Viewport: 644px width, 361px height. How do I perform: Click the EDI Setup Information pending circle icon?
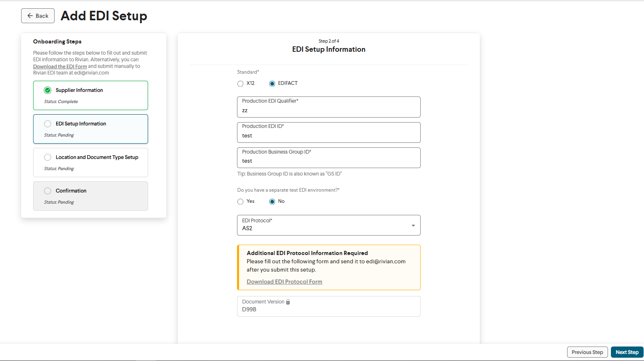[48, 124]
